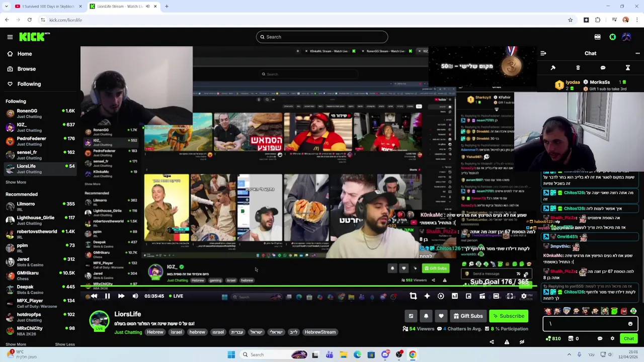Open Lilmorro recommended channel
Viewport: 644px width, 362px height.
40,207
